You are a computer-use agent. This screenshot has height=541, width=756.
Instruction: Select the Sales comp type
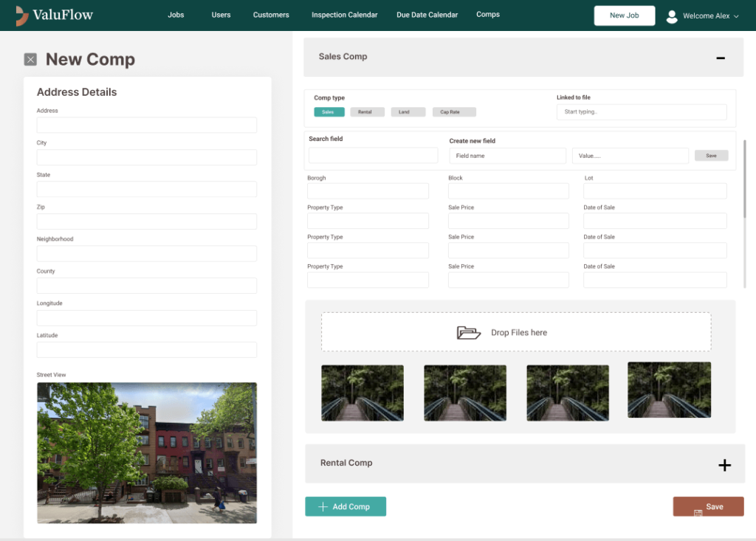pos(328,112)
